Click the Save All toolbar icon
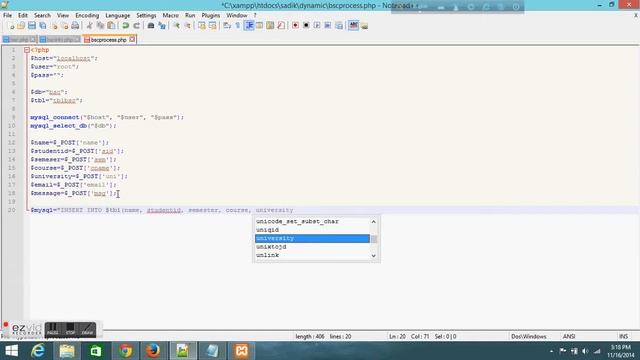 42,26
